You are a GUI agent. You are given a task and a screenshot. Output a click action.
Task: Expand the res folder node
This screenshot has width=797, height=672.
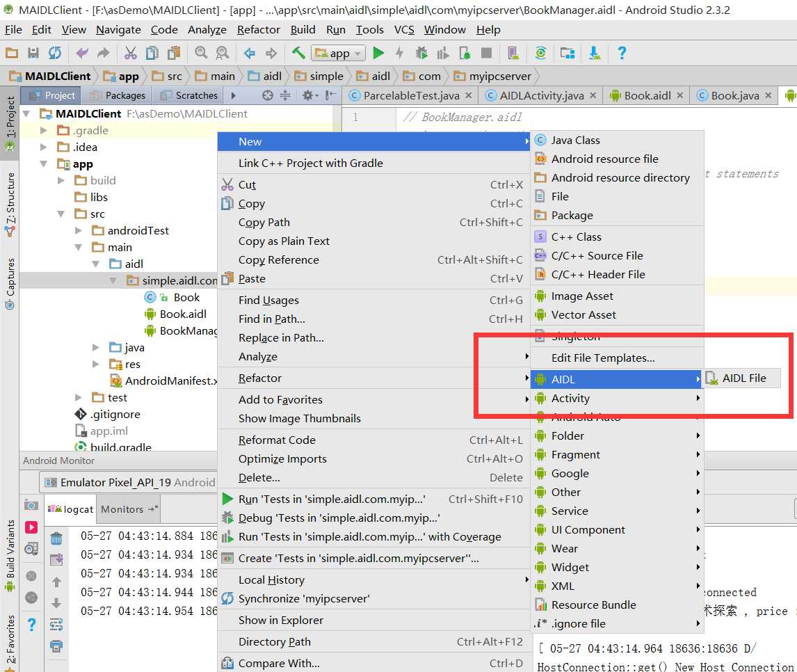coord(95,364)
